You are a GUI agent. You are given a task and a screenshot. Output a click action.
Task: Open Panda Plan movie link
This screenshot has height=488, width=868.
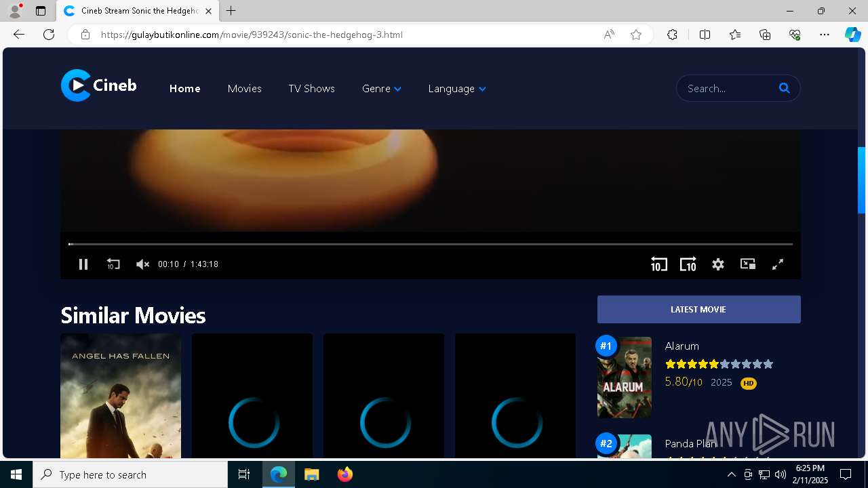[691, 443]
